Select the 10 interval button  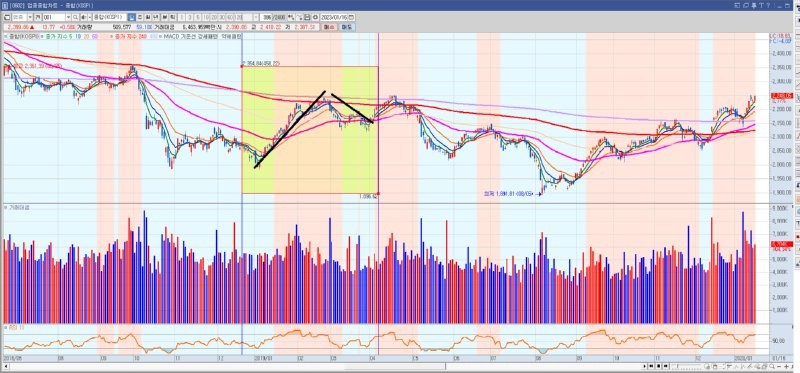[x=206, y=17]
